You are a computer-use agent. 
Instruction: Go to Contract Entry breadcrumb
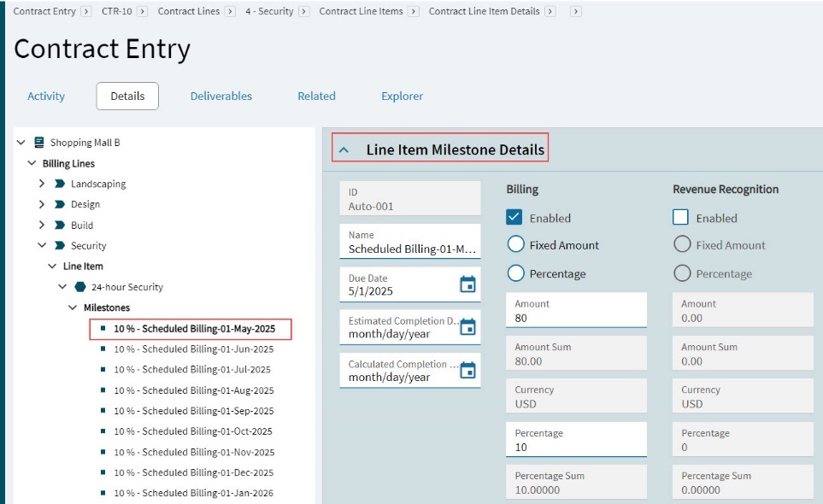(x=44, y=12)
